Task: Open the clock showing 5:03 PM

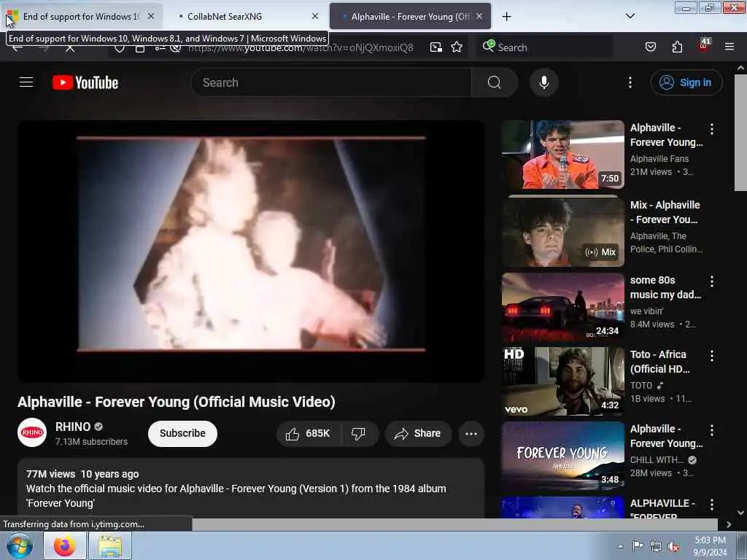Action: click(x=710, y=546)
